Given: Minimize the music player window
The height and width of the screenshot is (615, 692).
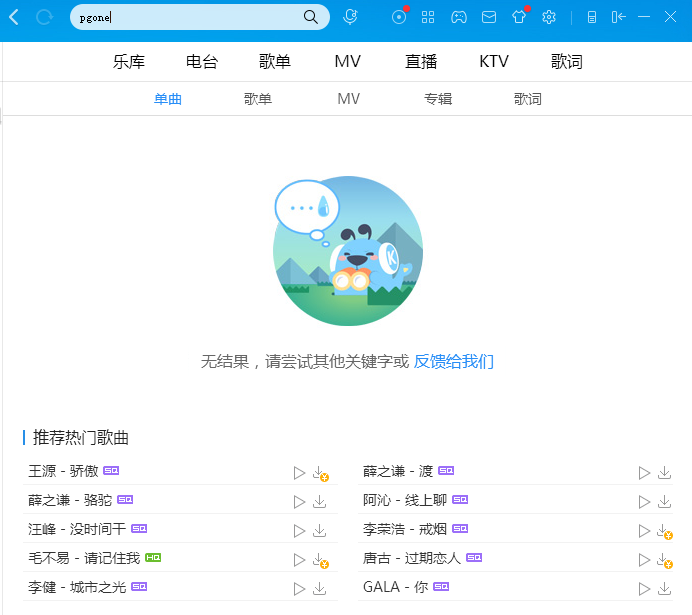Looking at the screenshot, I should [644, 17].
